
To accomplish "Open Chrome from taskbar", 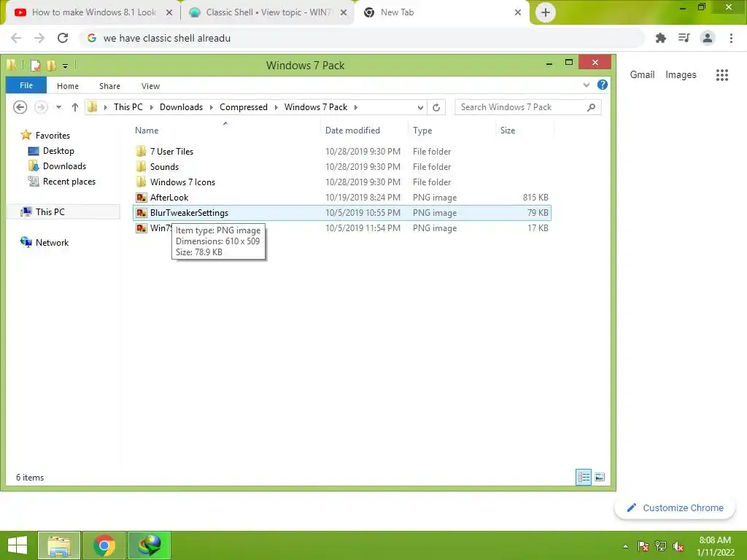I will [x=104, y=545].
